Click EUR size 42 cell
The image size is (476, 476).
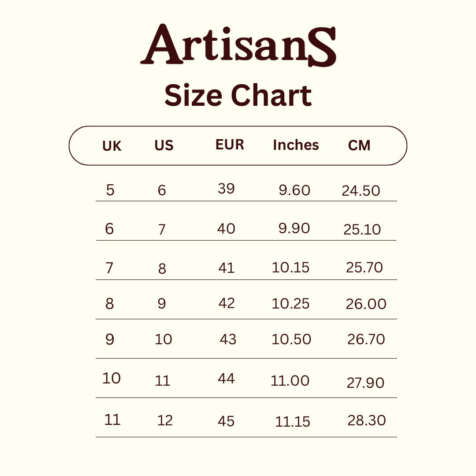point(227,303)
